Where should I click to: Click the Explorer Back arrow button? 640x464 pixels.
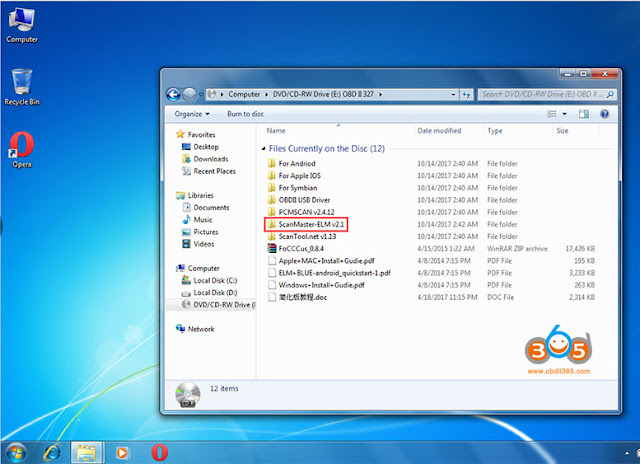click(x=173, y=95)
